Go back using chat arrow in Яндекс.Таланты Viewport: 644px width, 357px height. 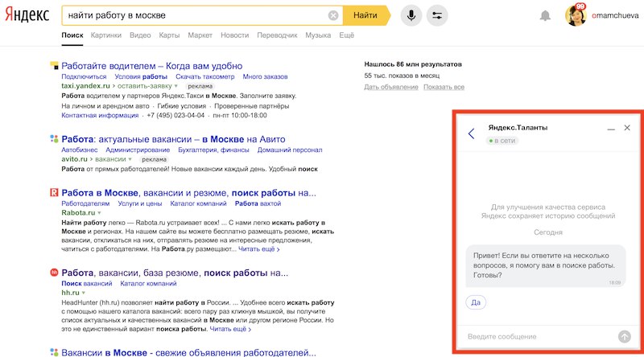(471, 133)
